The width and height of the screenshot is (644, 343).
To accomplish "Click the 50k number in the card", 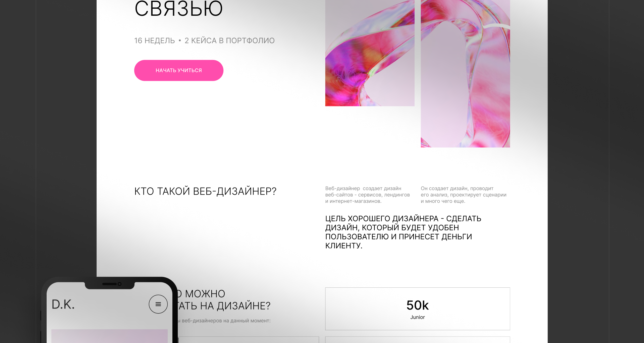I will [x=418, y=305].
